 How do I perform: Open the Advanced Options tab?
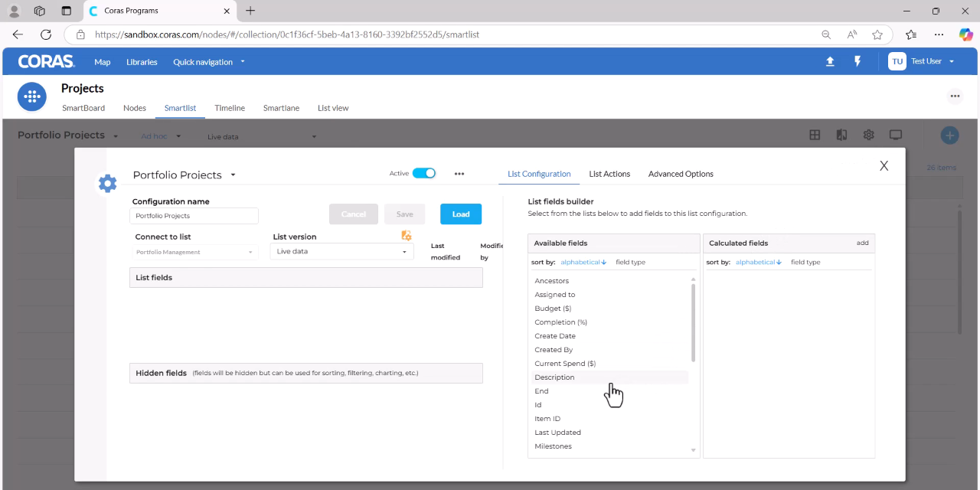pyautogui.click(x=681, y=174)
